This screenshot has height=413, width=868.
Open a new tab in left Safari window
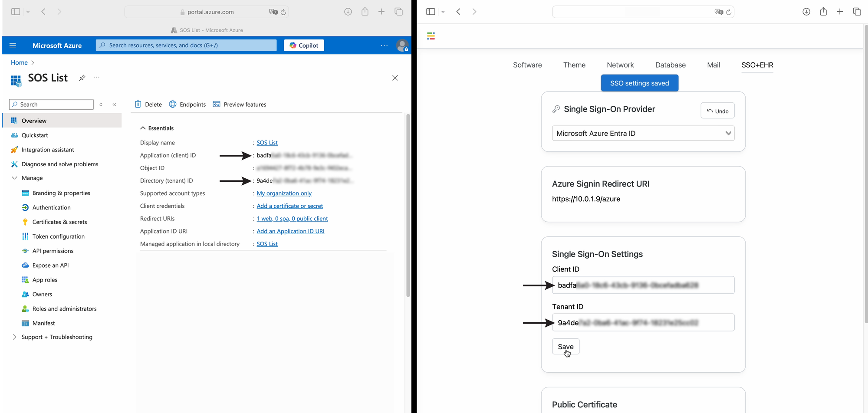(x=381, y=12)
